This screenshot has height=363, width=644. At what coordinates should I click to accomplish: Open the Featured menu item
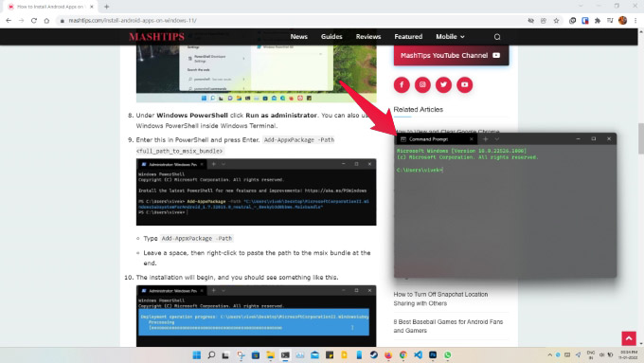coord(408,37)
